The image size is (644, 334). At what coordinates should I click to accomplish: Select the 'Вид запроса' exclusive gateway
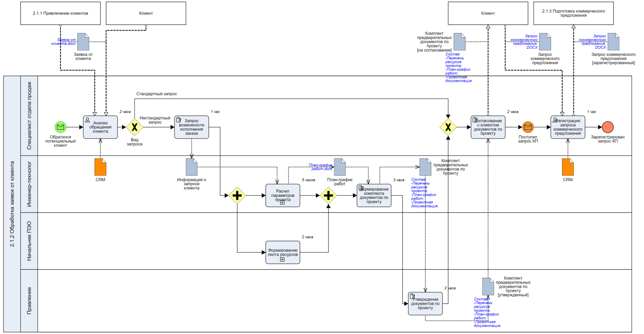(135, 127)
